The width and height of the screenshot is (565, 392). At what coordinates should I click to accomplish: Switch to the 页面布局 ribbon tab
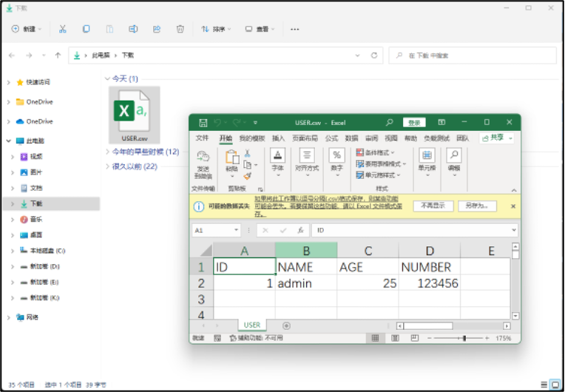(x=305, y=138)
